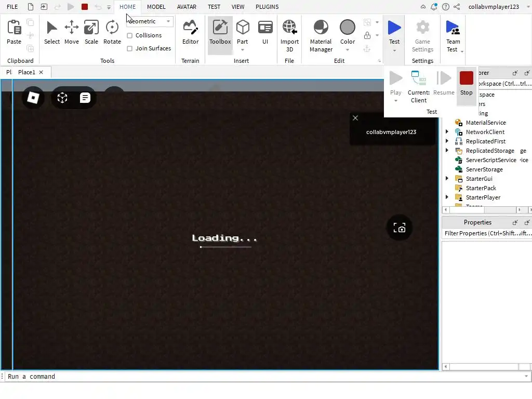
Task: Open the Part dropdown arrow
Action: click(243, 50)
